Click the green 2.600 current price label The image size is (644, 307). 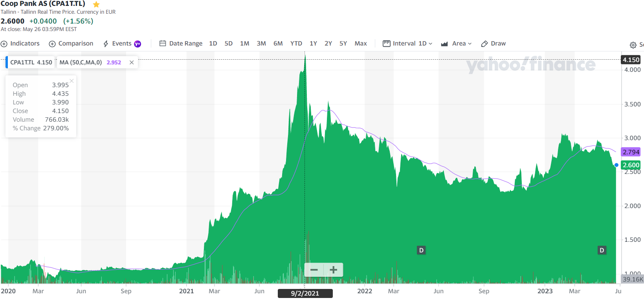631,165
